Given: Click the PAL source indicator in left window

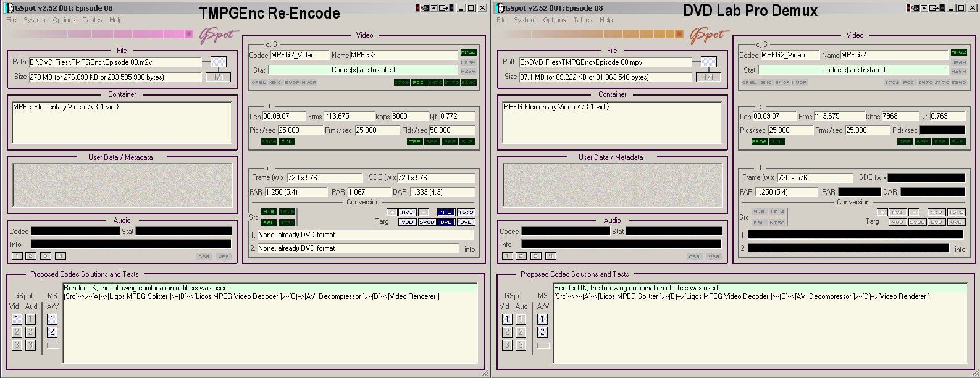Looking at the screenshot, I should point(269,222).
